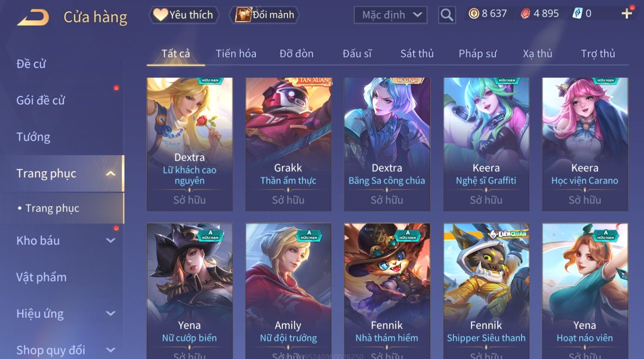Open the search magnifier icon

click(x=447, y=15)
